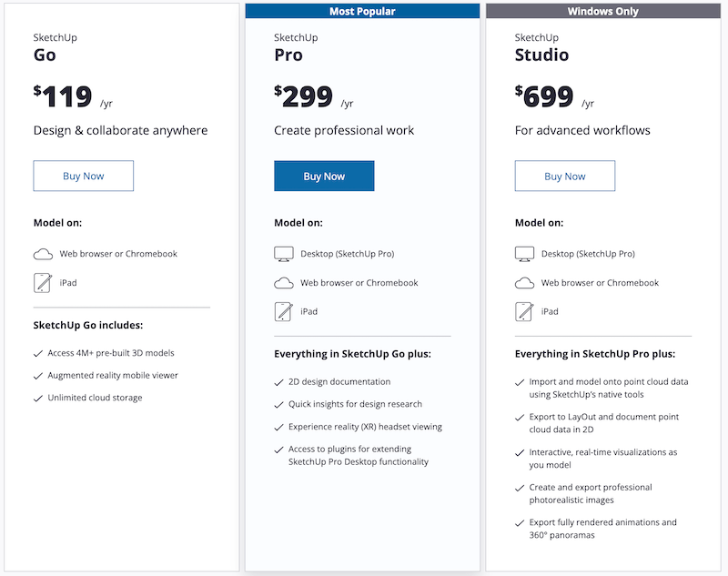Click the desktop monitor icon in Pro plan
Screen dimensions: 728x576
[284, 254]
